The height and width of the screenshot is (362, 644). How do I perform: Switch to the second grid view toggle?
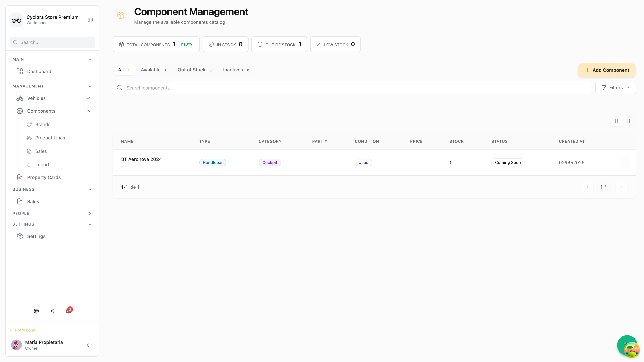click(629, 121)
